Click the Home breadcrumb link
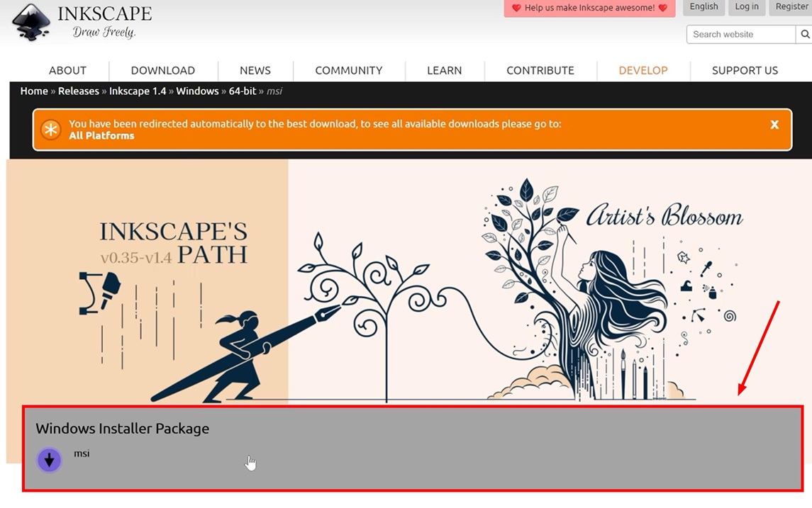 [33, 91]
